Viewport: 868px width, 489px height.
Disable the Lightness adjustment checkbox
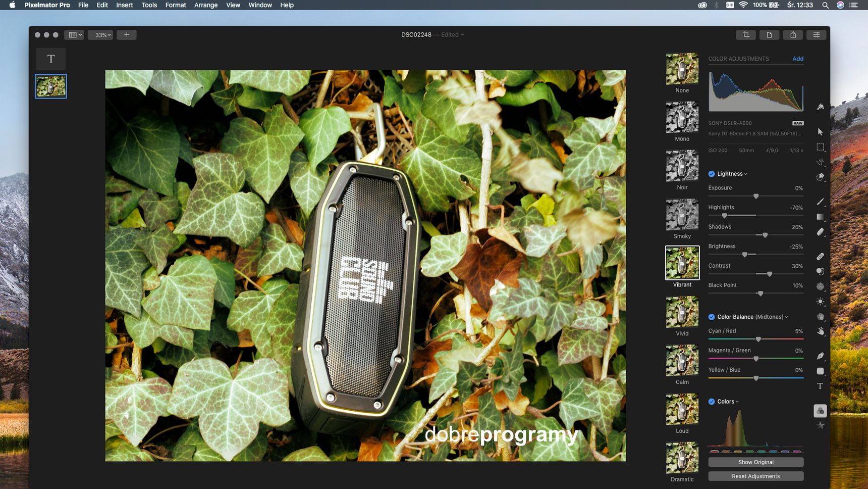pos(712,174)
